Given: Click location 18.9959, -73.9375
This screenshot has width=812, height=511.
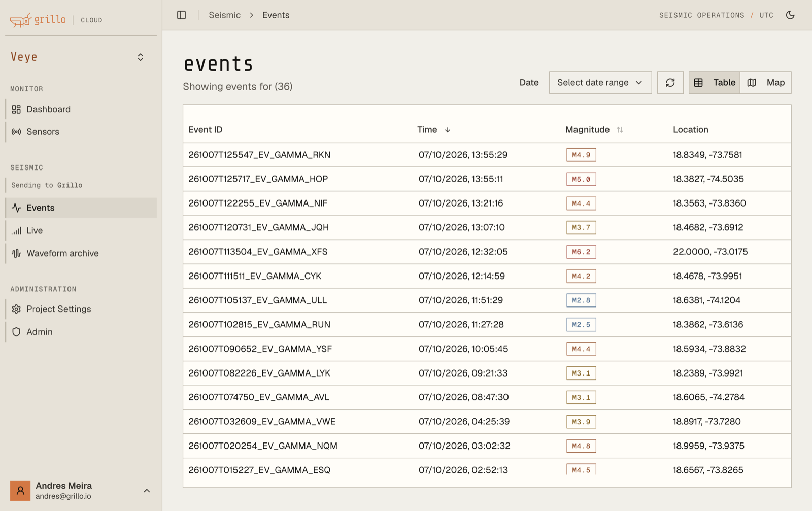Looking at the screenshot, I should (x=708, y=446).
